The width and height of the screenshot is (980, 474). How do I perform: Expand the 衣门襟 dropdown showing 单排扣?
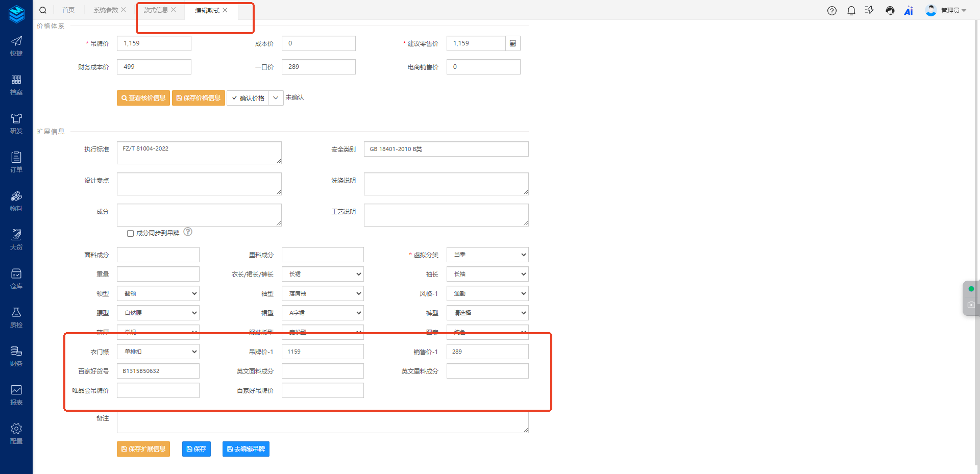pos(158,352)
